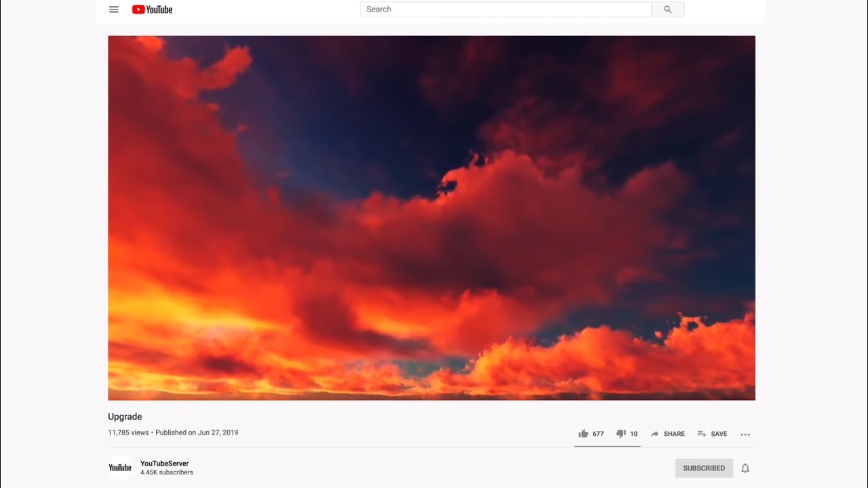Click the 10 dislikes count
The width and height of the screenshot is (868, 488).
[x=634, y=434]
